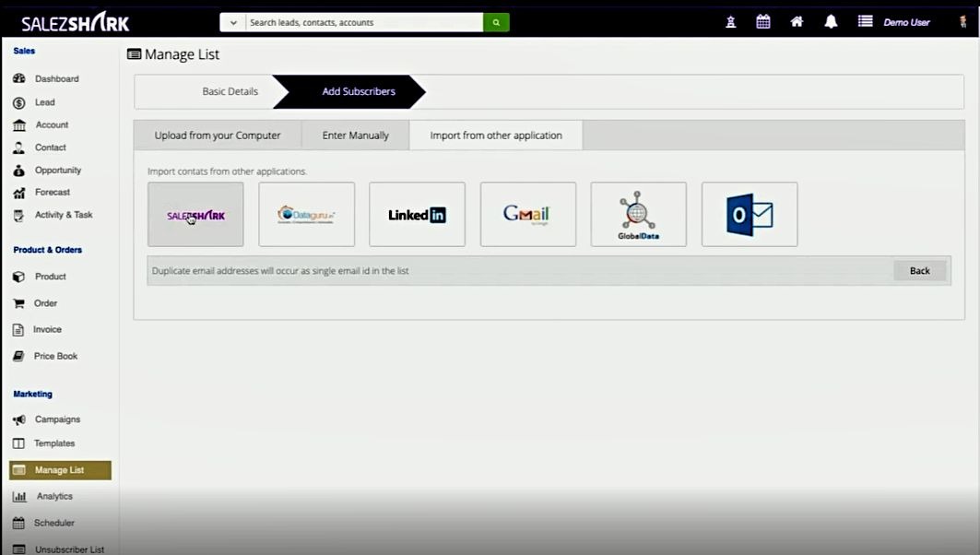
Task: Import contacts from Dataguru tile
Action: pos(306,215)
